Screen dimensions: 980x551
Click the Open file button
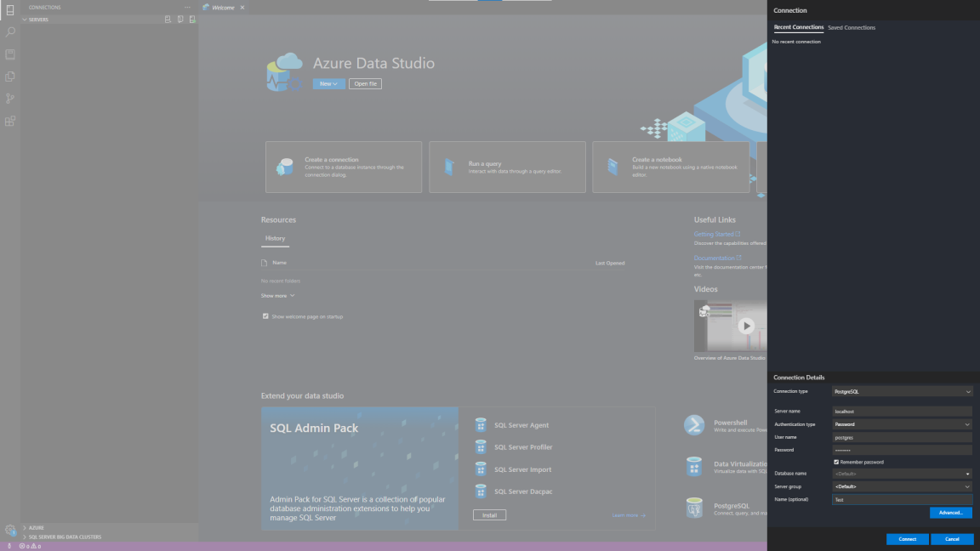click(x=365, y=83)
